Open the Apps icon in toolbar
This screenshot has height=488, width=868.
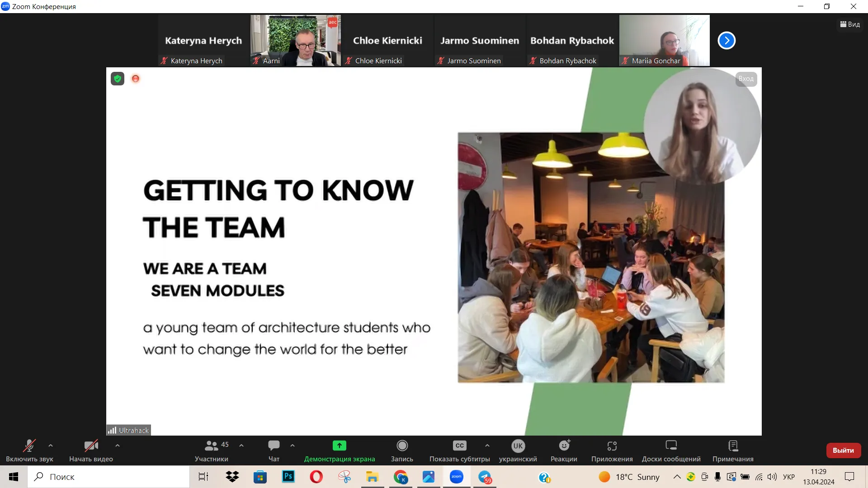612,446
